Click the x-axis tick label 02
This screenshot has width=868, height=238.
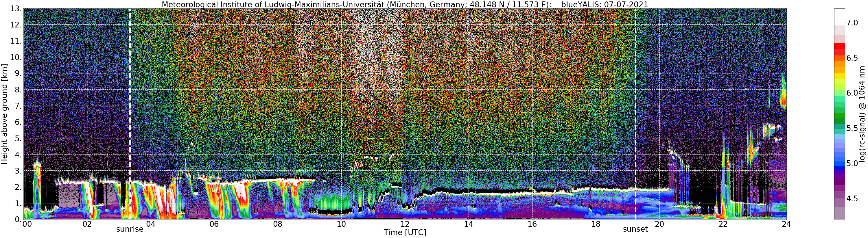pyautogui.click(x=87, y=224)
